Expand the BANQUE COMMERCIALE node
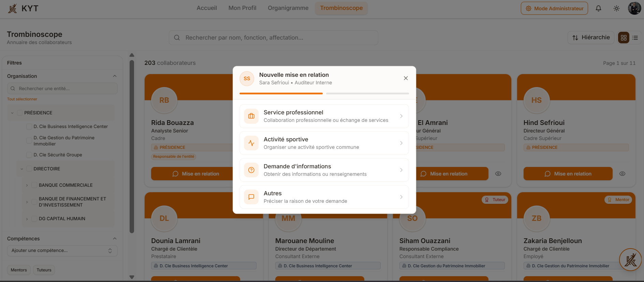 [x=27, y=185]
